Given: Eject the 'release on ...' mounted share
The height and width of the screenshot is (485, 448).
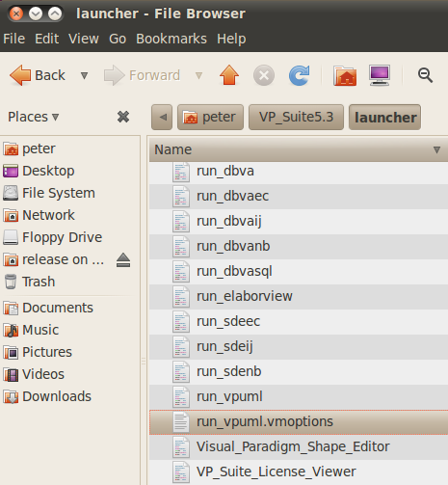Looking at the screenshot, I should pyautogui.click(x=123, y=260).
